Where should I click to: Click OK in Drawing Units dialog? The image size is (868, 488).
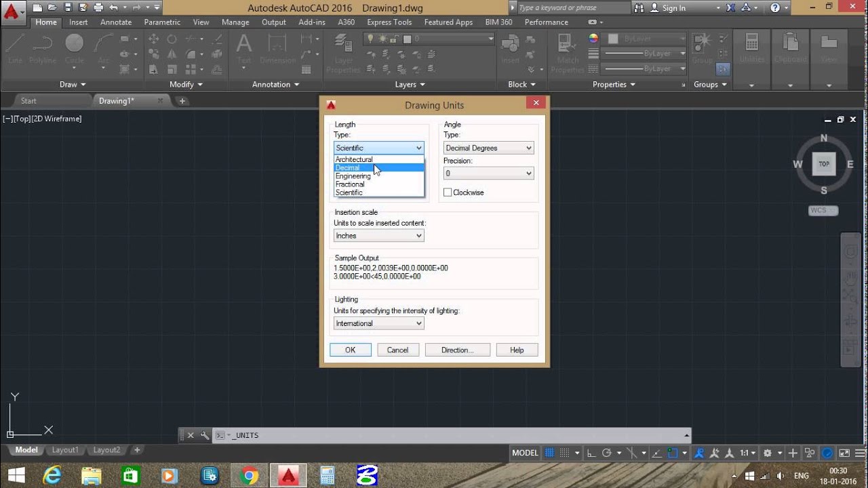(x=350, y=350)
